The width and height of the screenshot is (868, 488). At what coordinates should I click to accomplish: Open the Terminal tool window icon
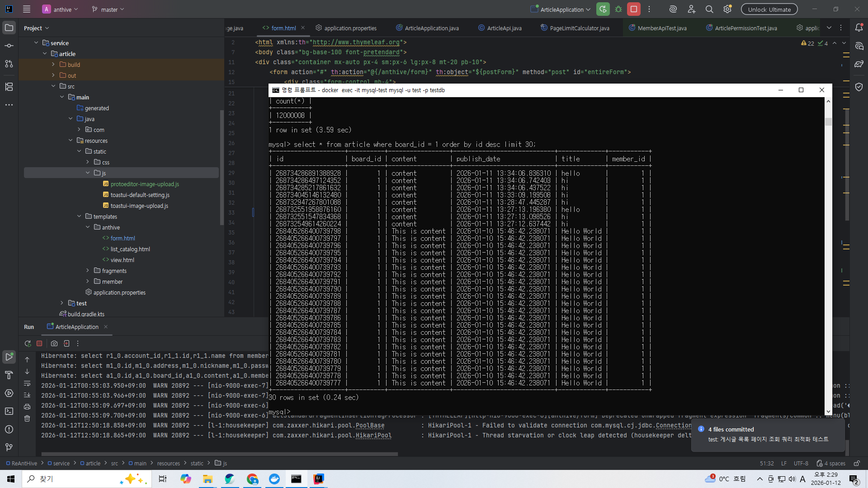coord(9,411)
